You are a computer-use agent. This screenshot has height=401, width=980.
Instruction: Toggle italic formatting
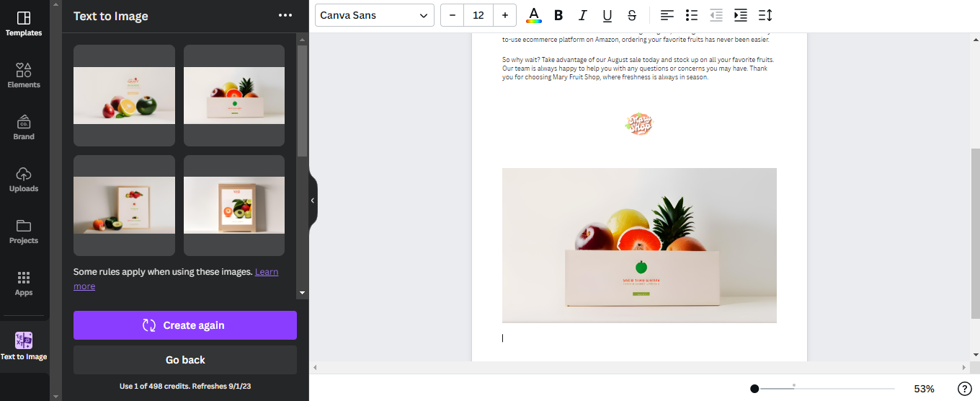[x=583, y=15]
